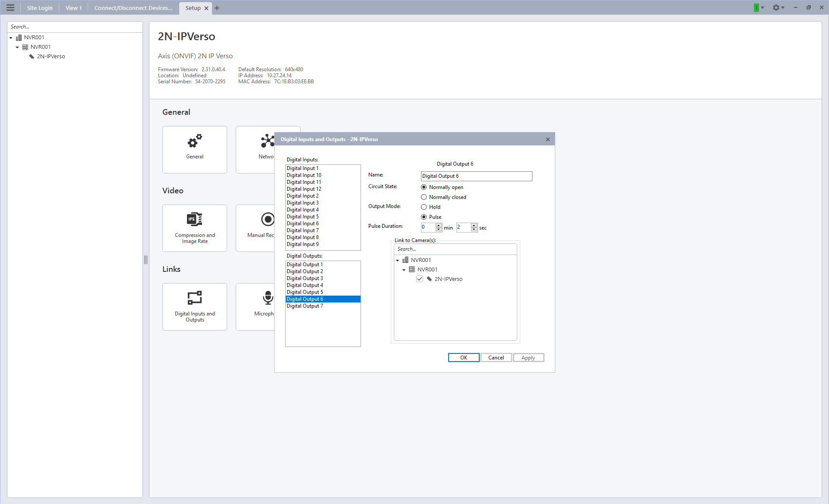Click the Cancel button
The height and width of the screenshot is (504, 829).
coord(496,358)
